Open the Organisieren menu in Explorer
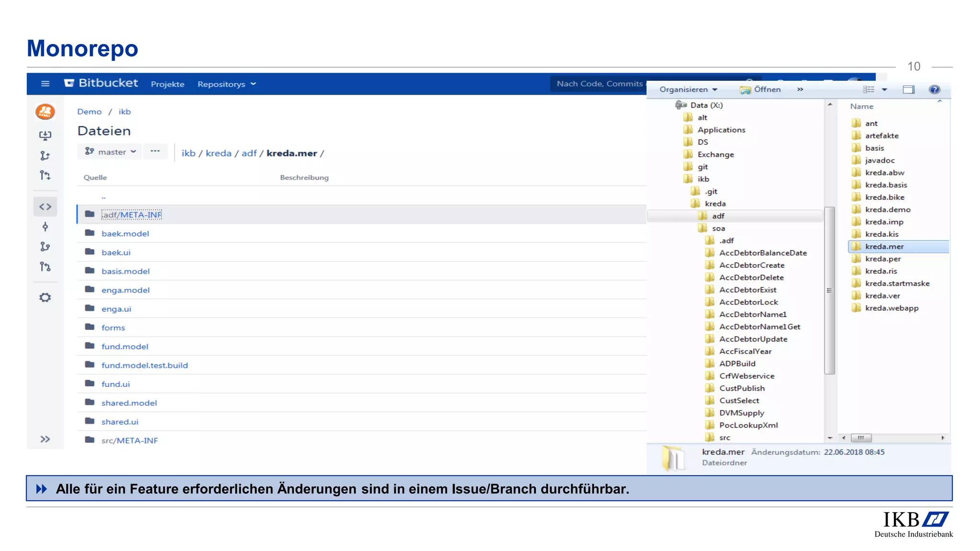Viewport: 980px width, 551px height. [688, 89]
